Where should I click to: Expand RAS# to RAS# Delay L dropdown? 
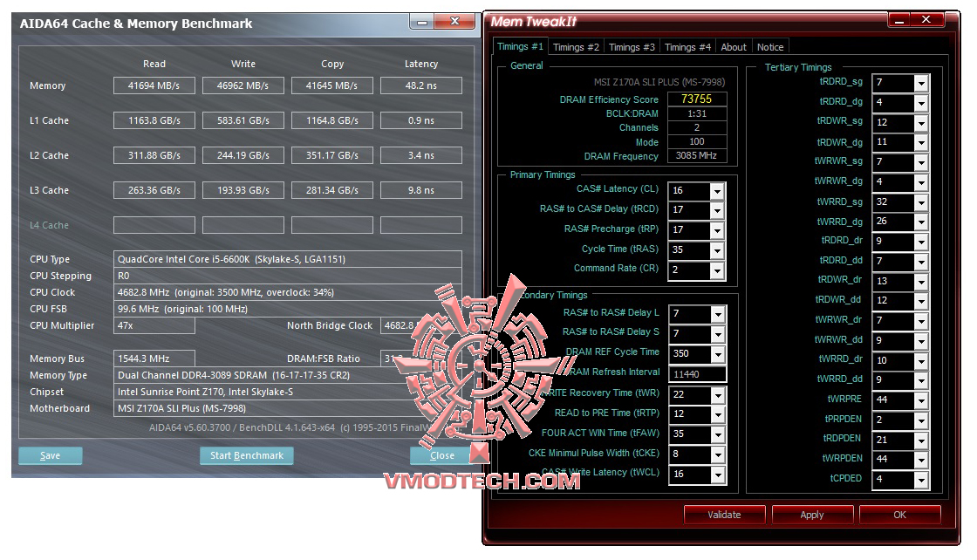pos(718,314)
